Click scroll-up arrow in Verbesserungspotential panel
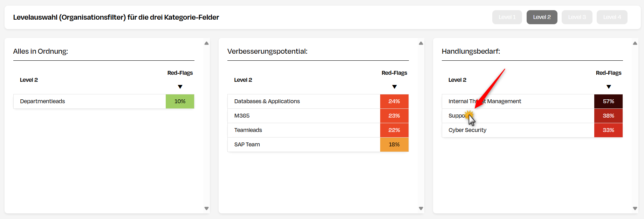 click(x=420, y=43)
